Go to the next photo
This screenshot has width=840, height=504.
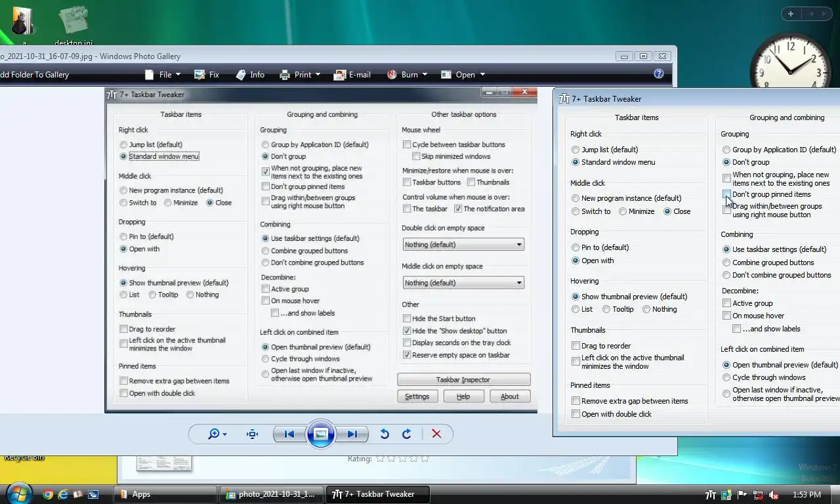tap(352, 434)
